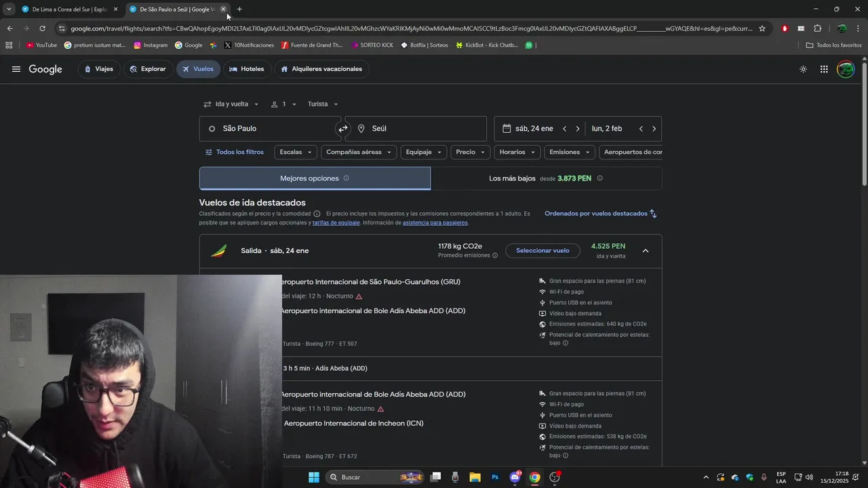
Task: Open Photoshop from taskbar
Action: click(495, 477)
